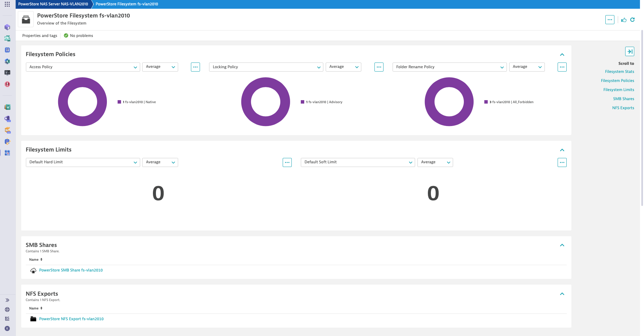Open the user avatar K menu

pos(7,329)
